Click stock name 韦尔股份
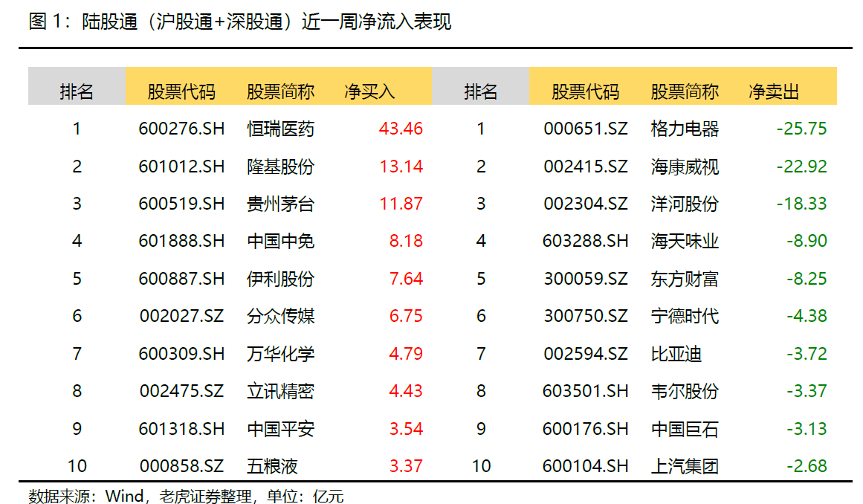Screen dimensions: 863x504 pyautogui.click(x=685, y=391)
